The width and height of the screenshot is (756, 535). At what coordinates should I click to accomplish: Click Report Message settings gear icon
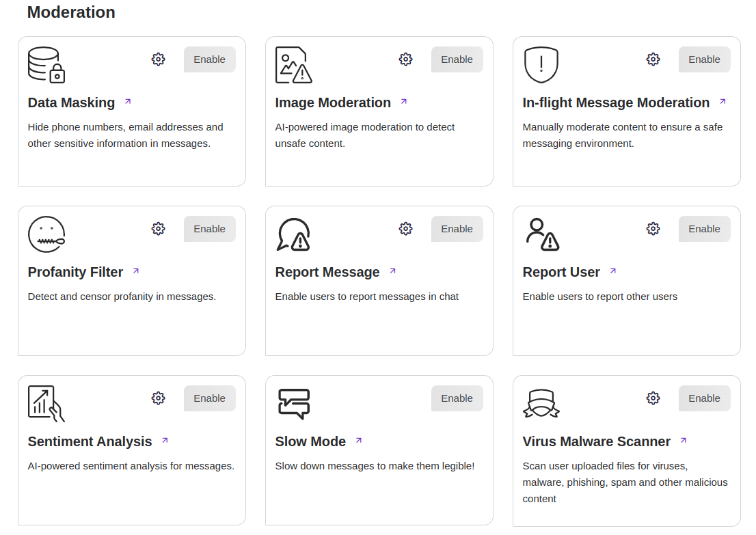406,229
